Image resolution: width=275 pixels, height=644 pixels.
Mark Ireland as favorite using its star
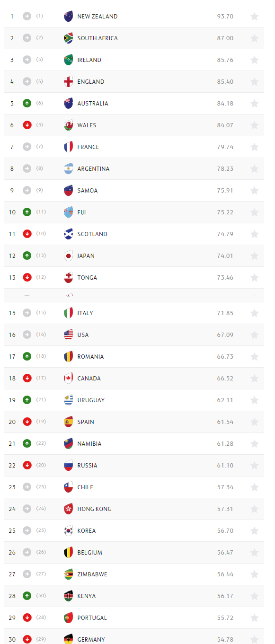[254, 60]
